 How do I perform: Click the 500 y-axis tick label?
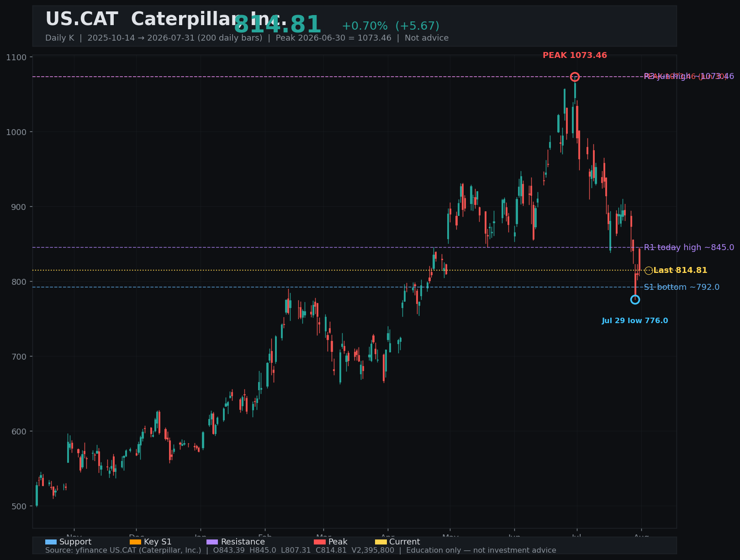(19, 506)
